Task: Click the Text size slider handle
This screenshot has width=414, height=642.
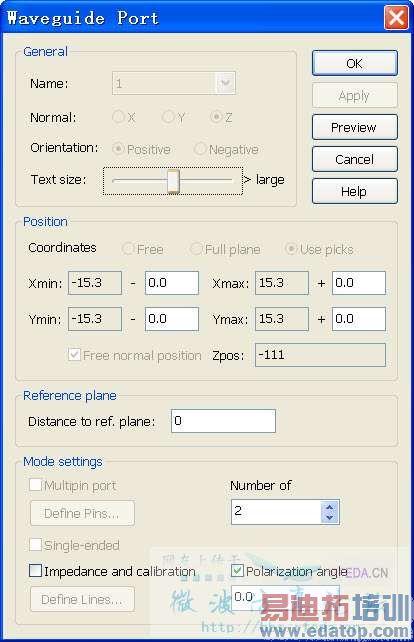Action: [x=173, y=181]
